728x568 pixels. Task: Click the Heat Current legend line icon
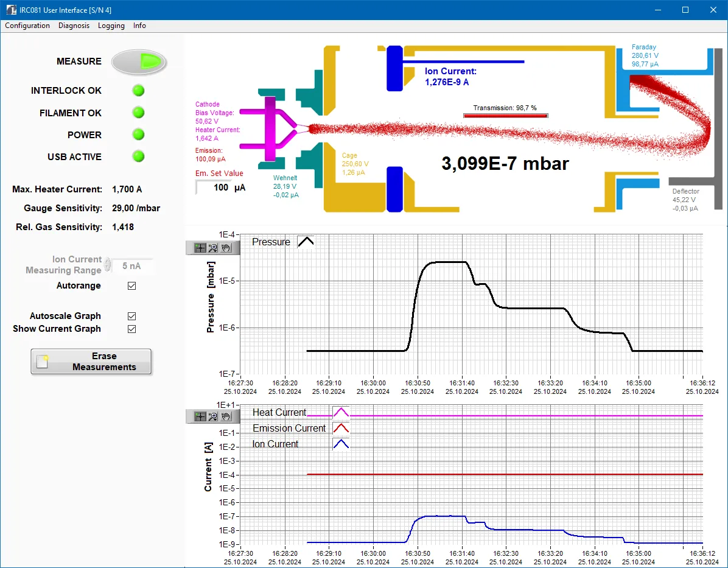341,412
